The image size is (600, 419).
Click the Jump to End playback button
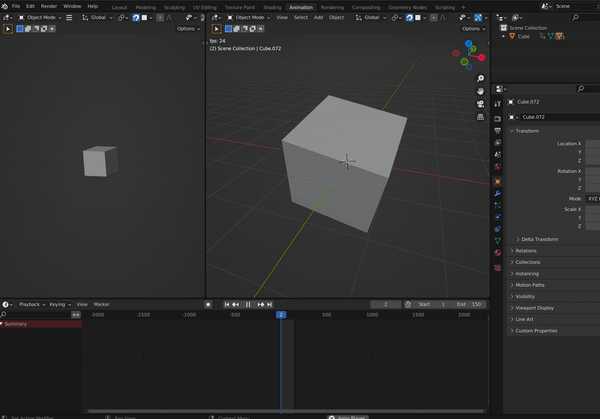(269, 304)
